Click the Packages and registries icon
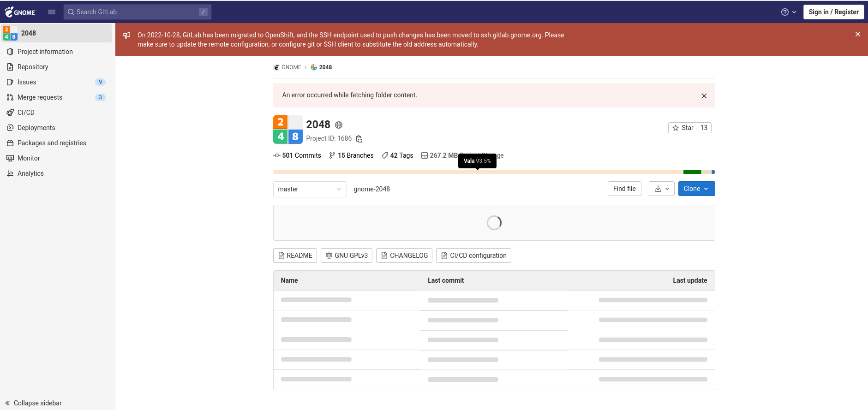 [x=10, y=143]
